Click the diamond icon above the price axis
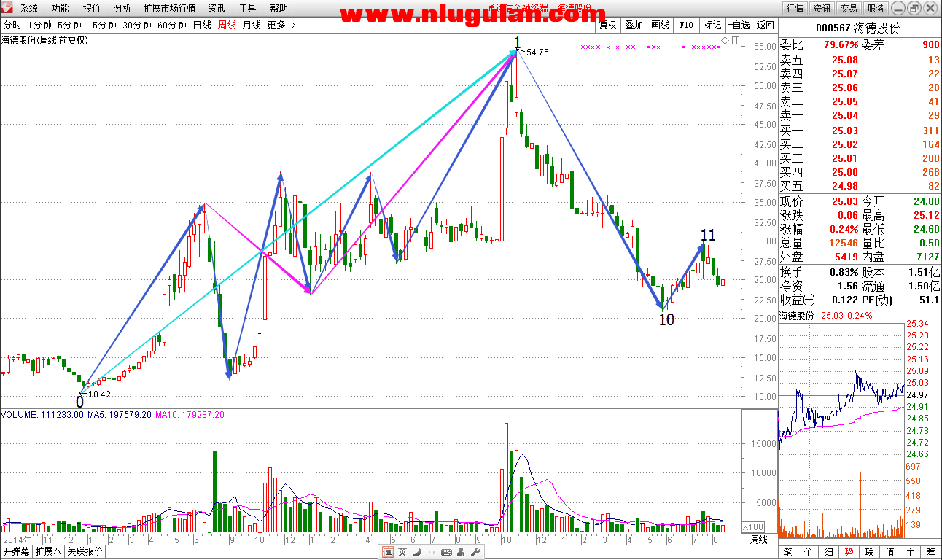 point(725,40)
